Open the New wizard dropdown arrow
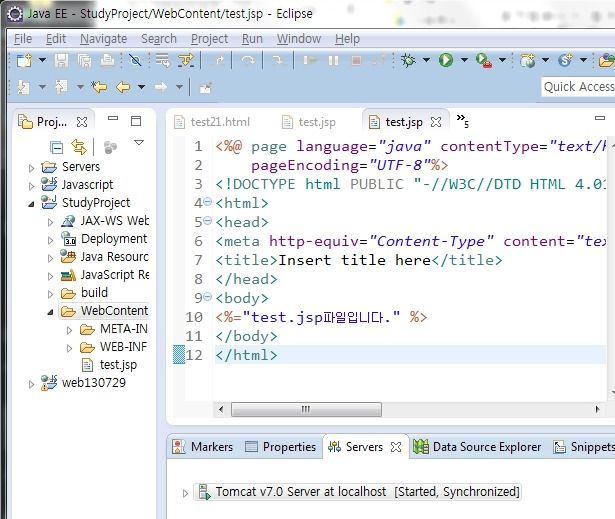615x519 pixels. pos(42,60)
